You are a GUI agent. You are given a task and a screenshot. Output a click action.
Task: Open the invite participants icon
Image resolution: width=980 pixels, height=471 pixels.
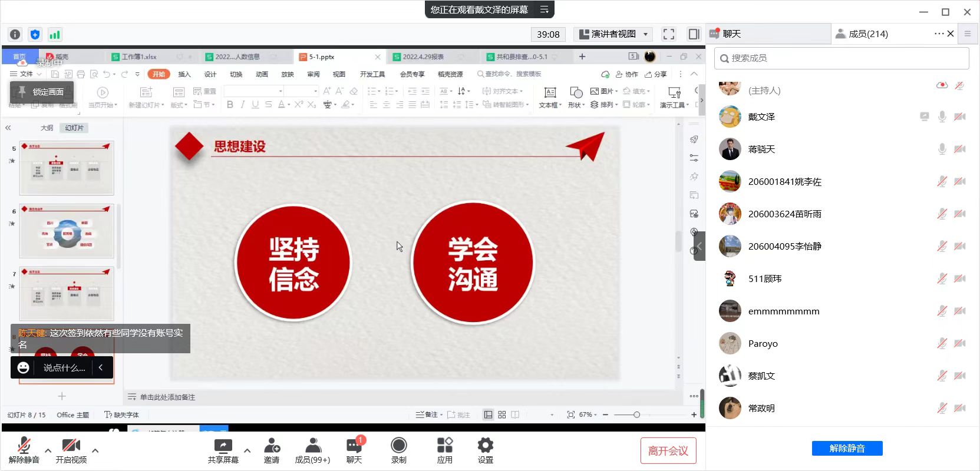pos(272,446)
